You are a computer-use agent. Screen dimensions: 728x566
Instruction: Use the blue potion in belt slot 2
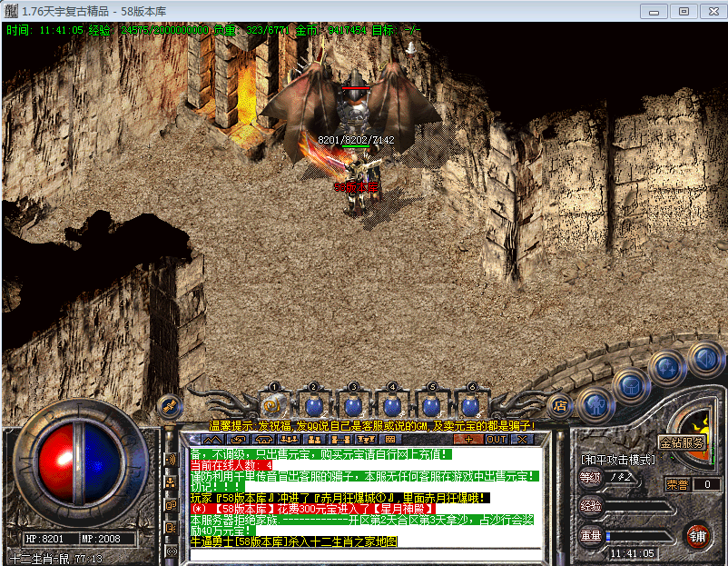tap(314, 404)
